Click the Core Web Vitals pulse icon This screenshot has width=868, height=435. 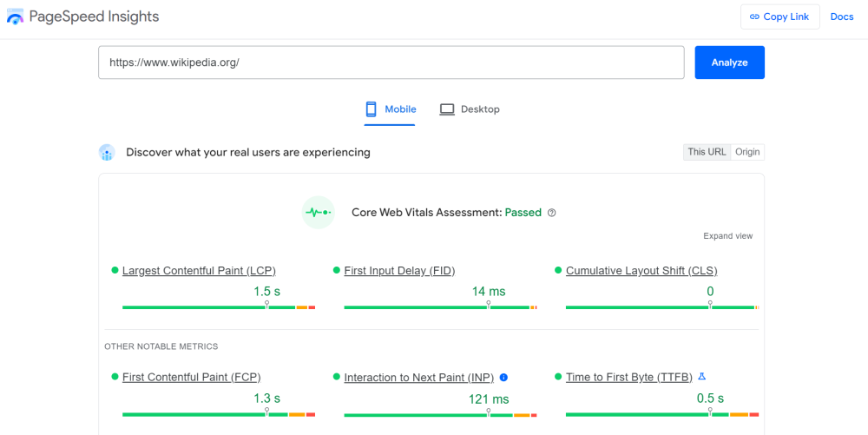click(319, 213)
